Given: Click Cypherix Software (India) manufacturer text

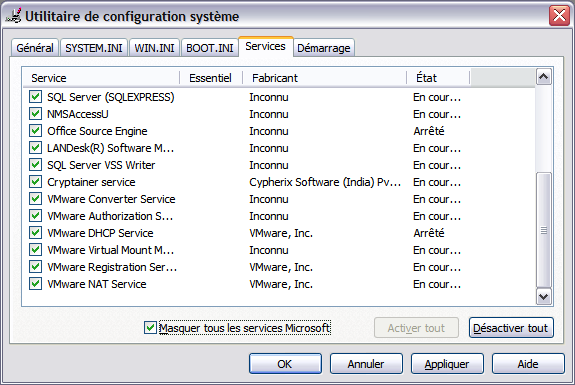Looking at the screenshot, I should coord(325,182).
